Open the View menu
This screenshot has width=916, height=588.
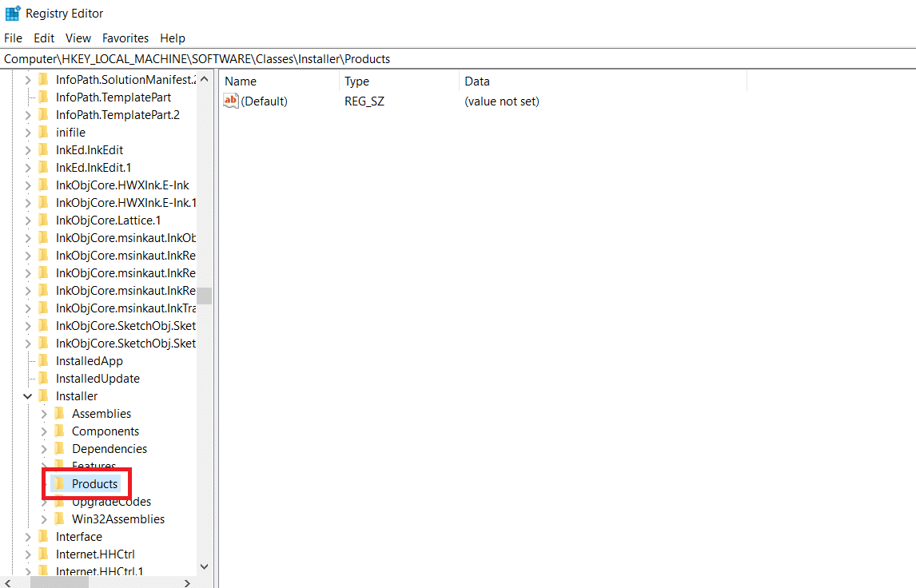78,38
